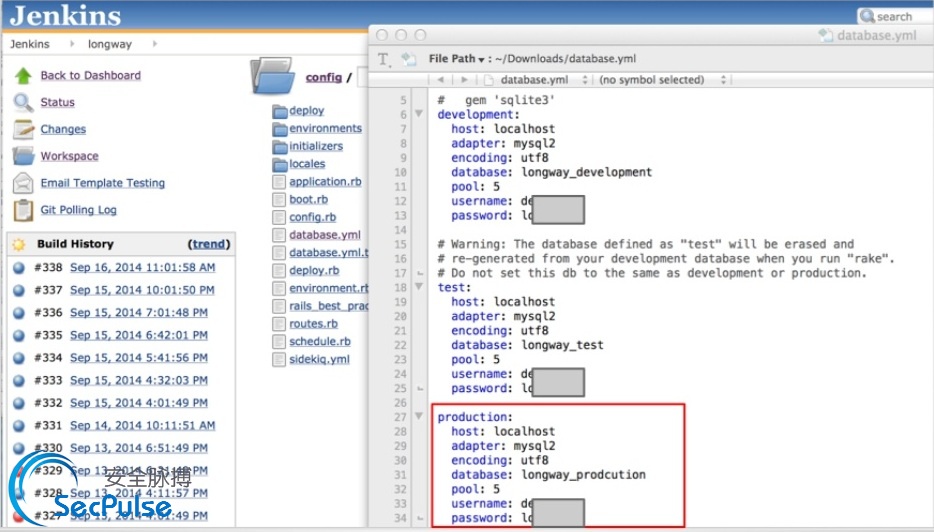
Task: Click the sidekiq.yml file icon
Action: tap(279, 360)
